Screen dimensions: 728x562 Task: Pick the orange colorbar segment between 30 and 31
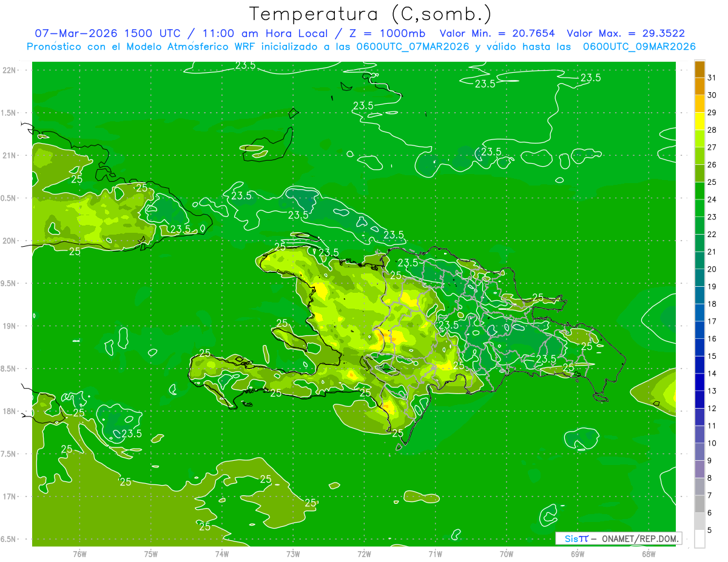point(699,86)
